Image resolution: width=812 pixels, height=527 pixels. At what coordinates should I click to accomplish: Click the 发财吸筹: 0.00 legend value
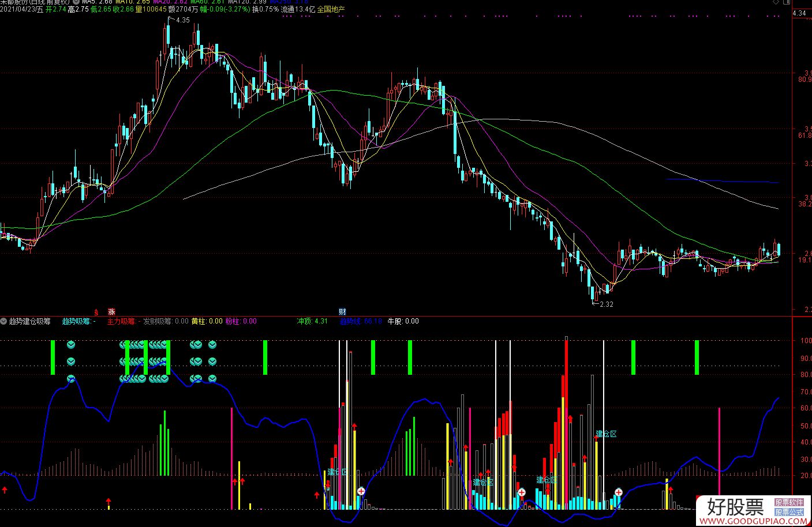tap(166, 321)
